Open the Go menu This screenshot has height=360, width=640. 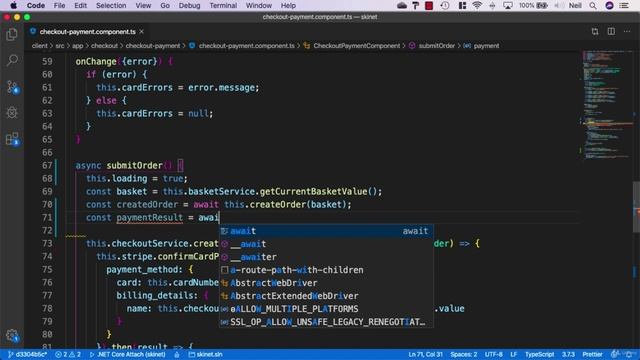(x=165, y=5)
